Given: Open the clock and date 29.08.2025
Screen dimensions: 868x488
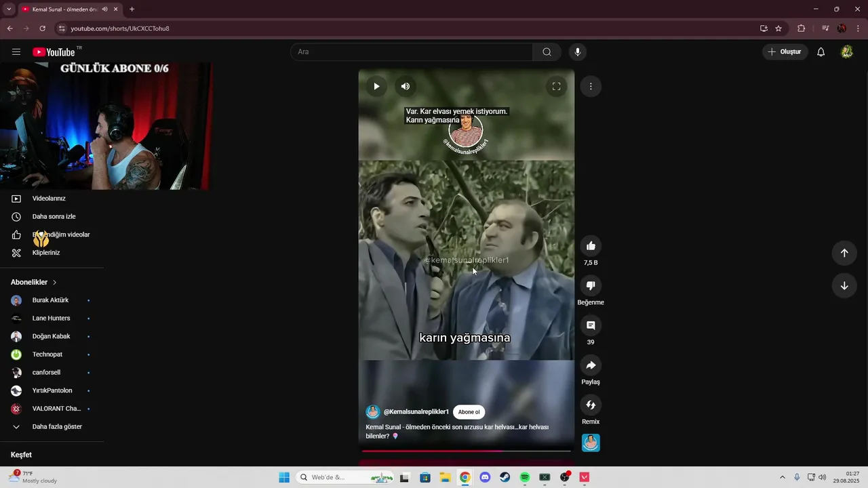Looking at the screenshot, I should tap(846, 477).
